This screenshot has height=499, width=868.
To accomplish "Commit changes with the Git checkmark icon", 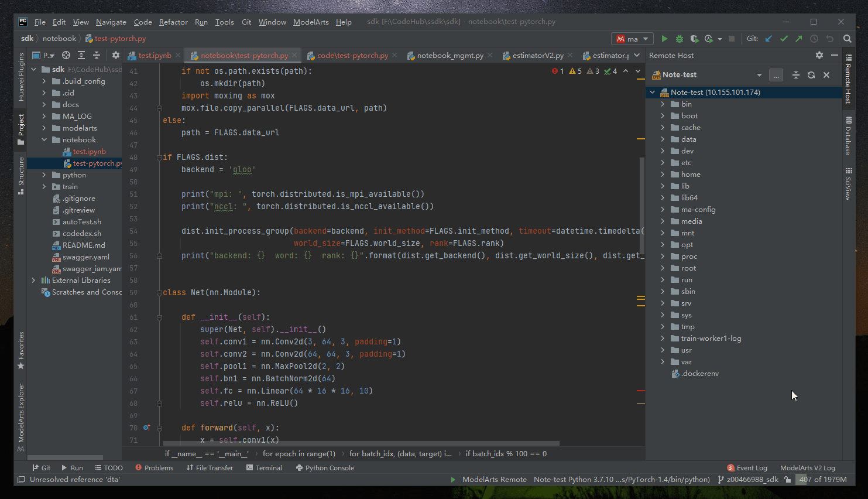I will point(784,39).
